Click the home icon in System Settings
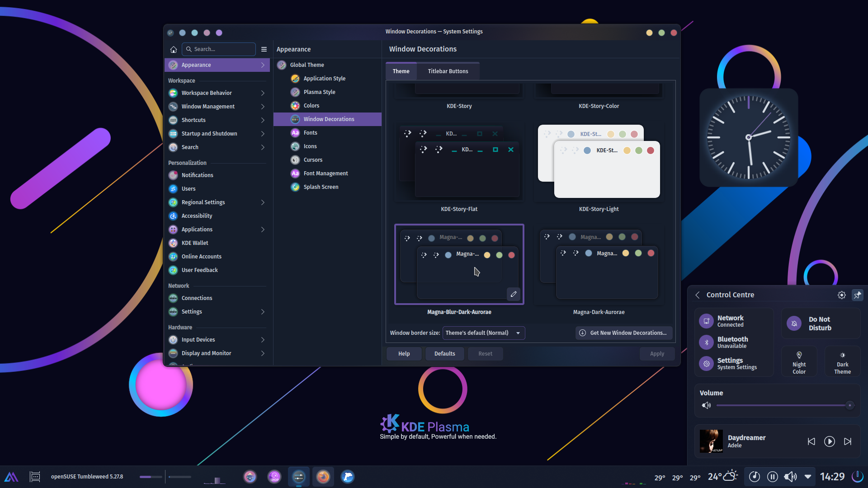This screenshot has height=488, width=868. 173,49
